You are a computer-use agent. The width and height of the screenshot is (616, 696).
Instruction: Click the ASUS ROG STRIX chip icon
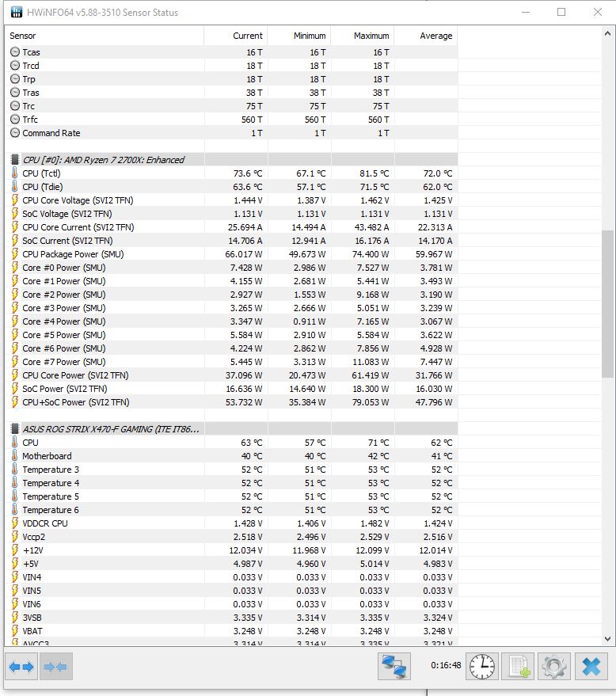[x=15, y=429]
